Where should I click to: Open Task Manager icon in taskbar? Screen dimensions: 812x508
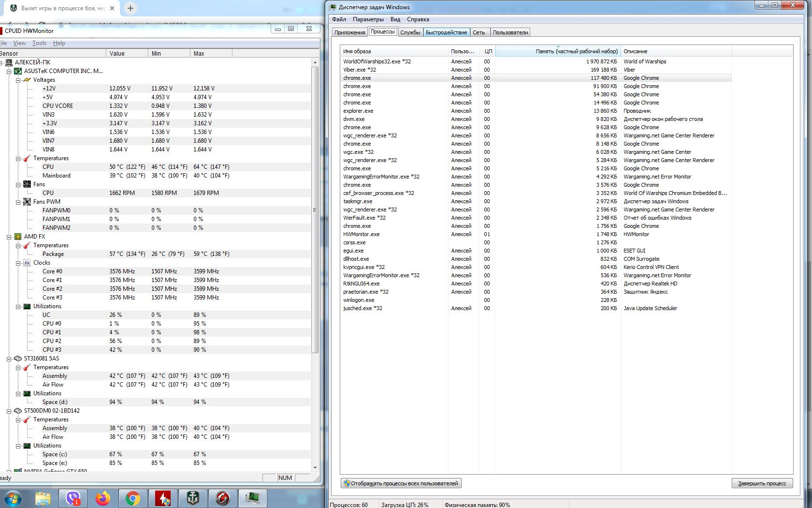253,498
